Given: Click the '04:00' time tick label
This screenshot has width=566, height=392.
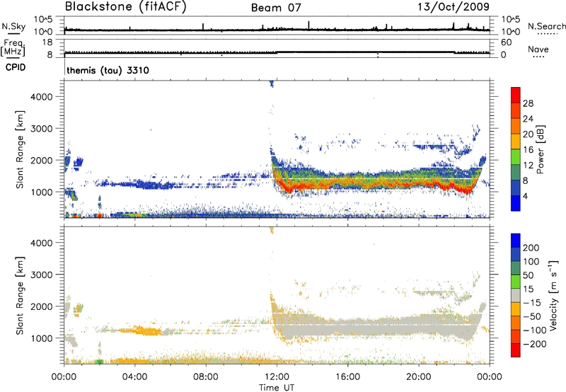Looking at the screenshot, I should point(134,377).
